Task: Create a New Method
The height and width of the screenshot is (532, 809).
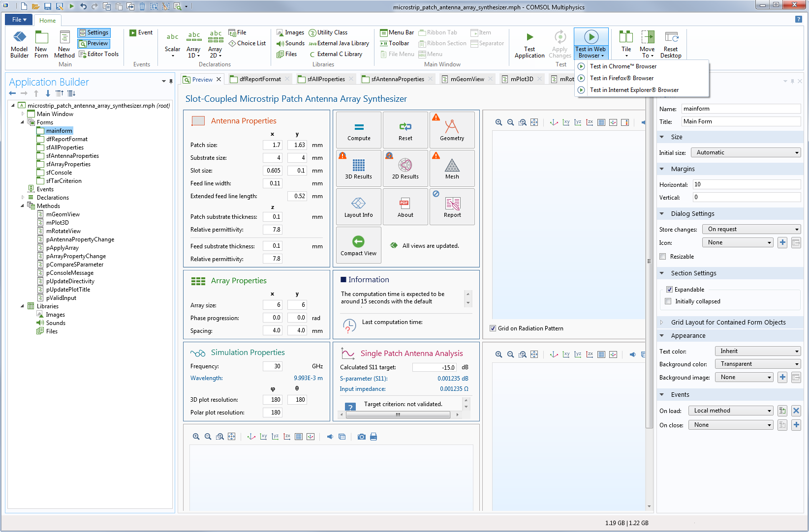Action: (x=64, y=44)
